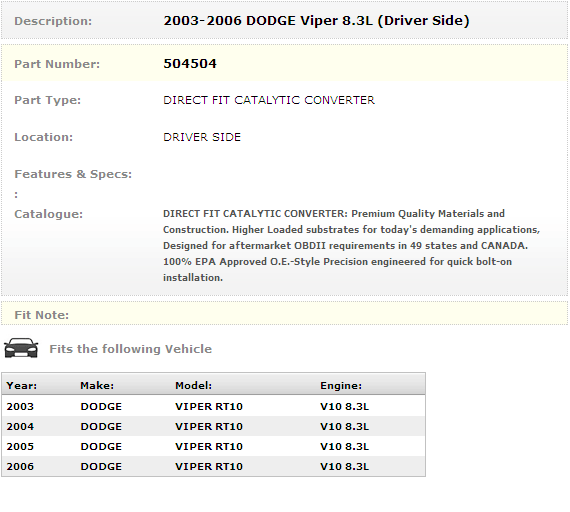The height and width of the screenshot is (512, 570).
Task: Select the 2005 year cell
Action: click(x=20, y=447)
